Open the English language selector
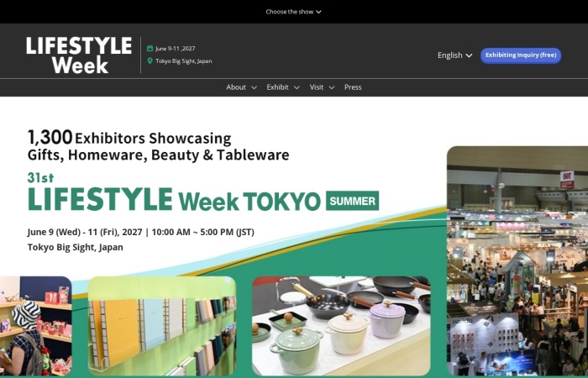The image size is (588, 378). (x=454, y=55)
